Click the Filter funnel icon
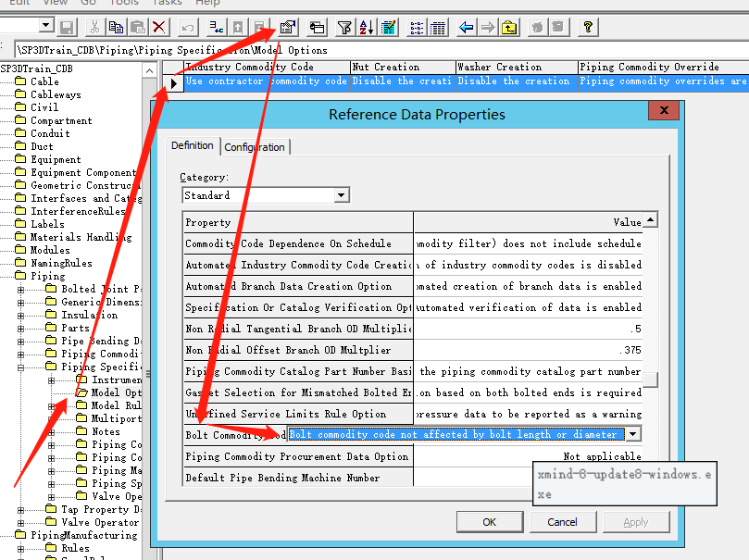The image size is (749, 560). click(344, 27)
